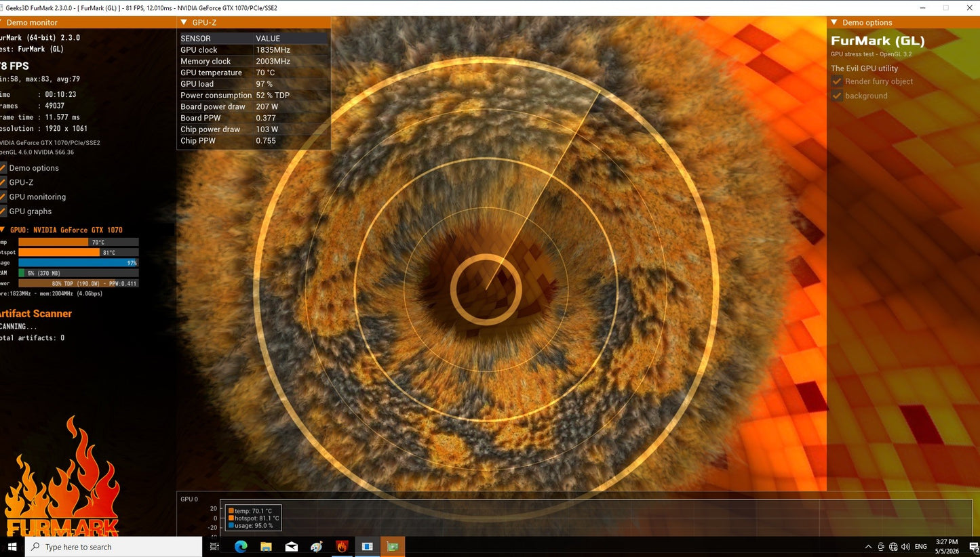Click the SENSOR column header in GPU-Z

pos(195,39)
